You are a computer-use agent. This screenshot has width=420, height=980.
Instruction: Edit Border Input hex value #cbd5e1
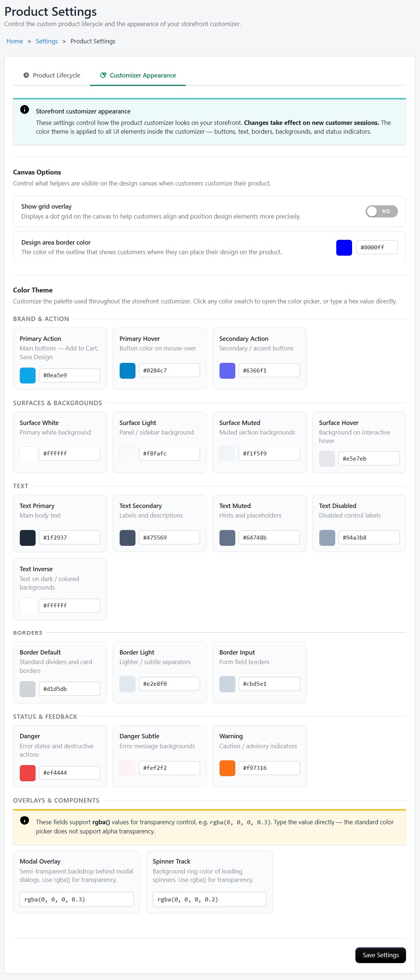click(269, 684)
